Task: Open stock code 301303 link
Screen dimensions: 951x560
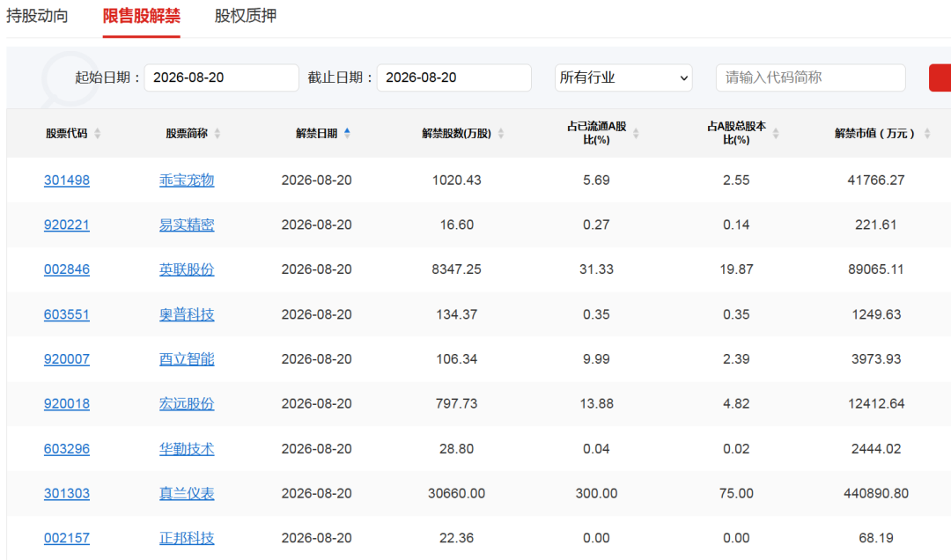Action: click(67, 493)
